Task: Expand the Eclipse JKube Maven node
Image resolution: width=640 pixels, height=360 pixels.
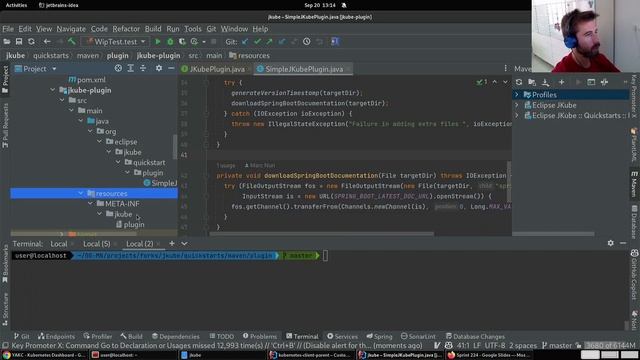Action: tap(517, 105)
